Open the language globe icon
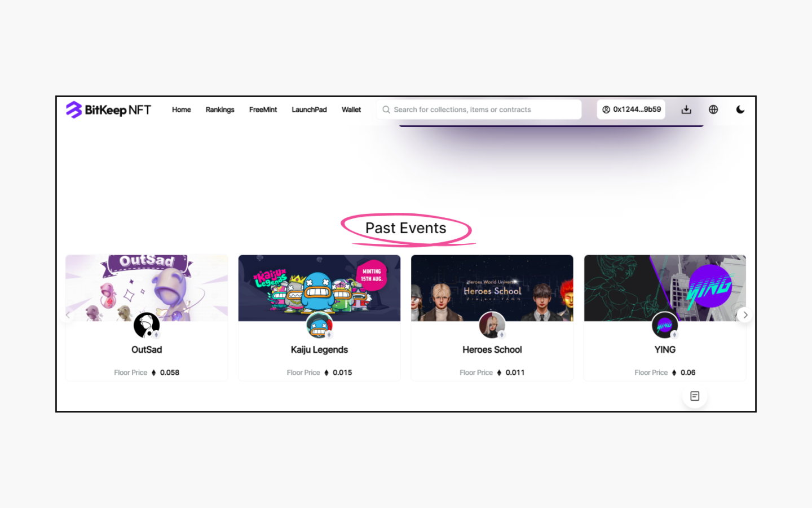Screen dimensions: 812x508 coord(713,110)
